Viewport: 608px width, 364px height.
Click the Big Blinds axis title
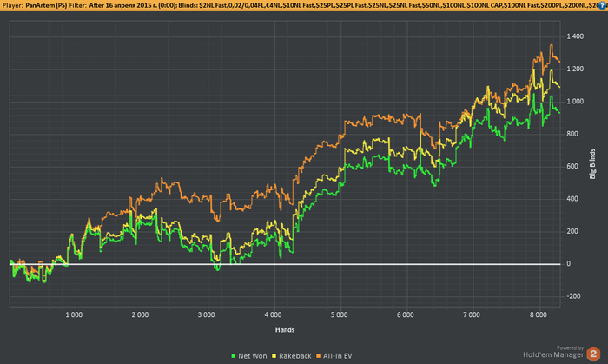592,164
